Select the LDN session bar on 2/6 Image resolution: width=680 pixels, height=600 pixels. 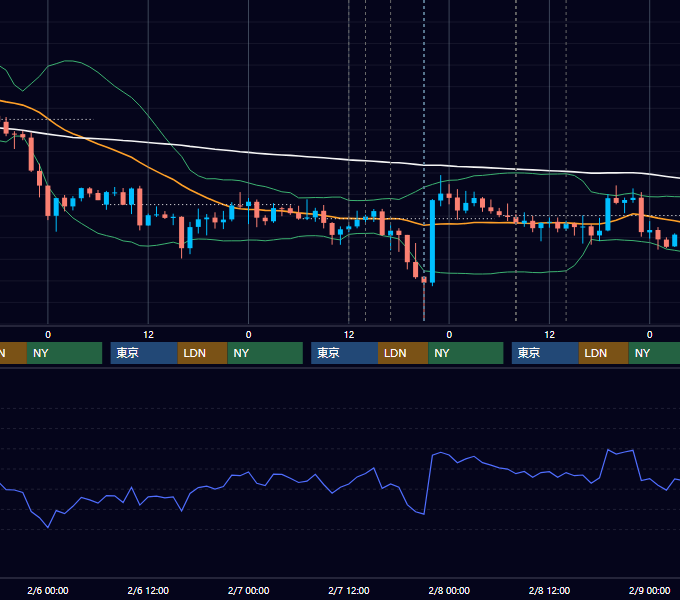pyautogui.click(x=203, y=353)
